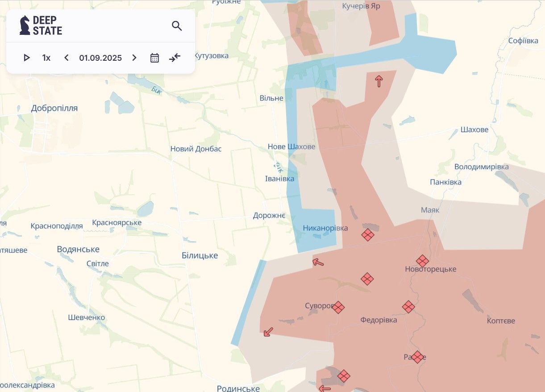
Task: Click the southwest-pointing attack arrow
Action: pyautogui.click(x=268, y=332)
